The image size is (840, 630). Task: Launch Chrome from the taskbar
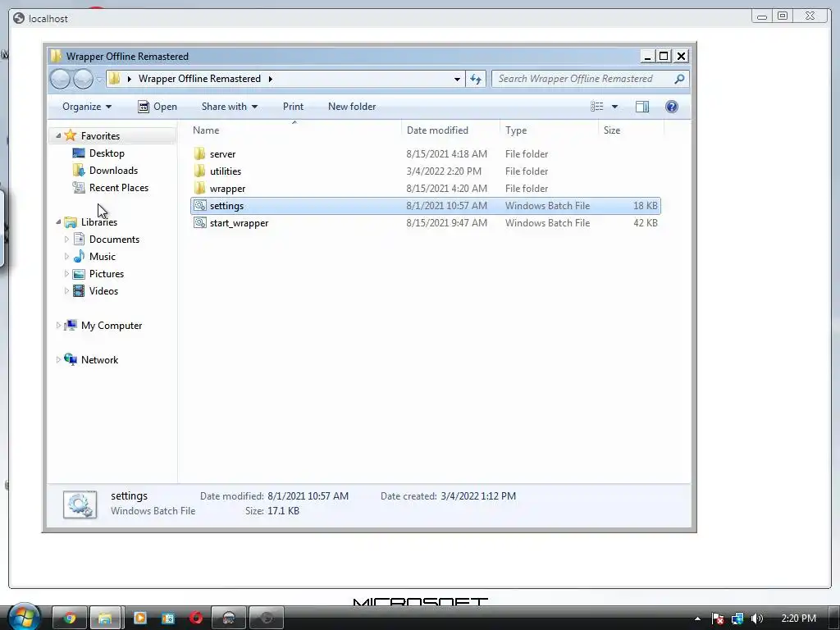click(x=70, y=619)
